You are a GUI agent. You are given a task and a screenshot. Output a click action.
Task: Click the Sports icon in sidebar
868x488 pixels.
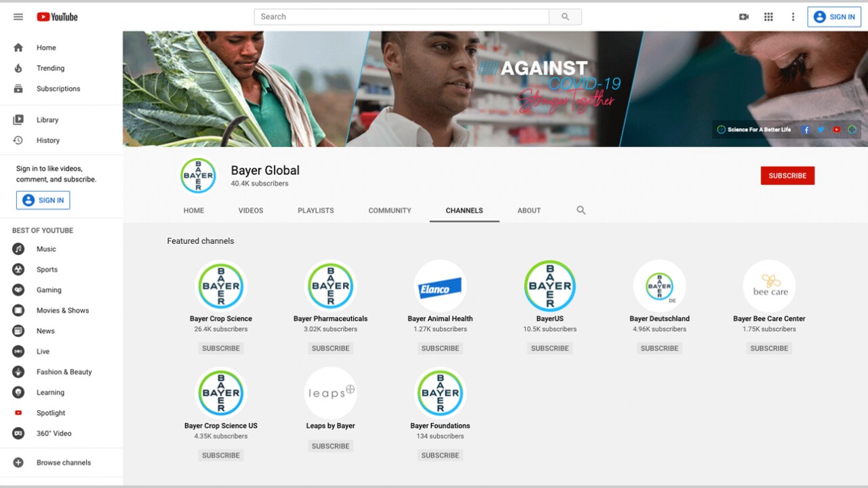pos(18,269)
